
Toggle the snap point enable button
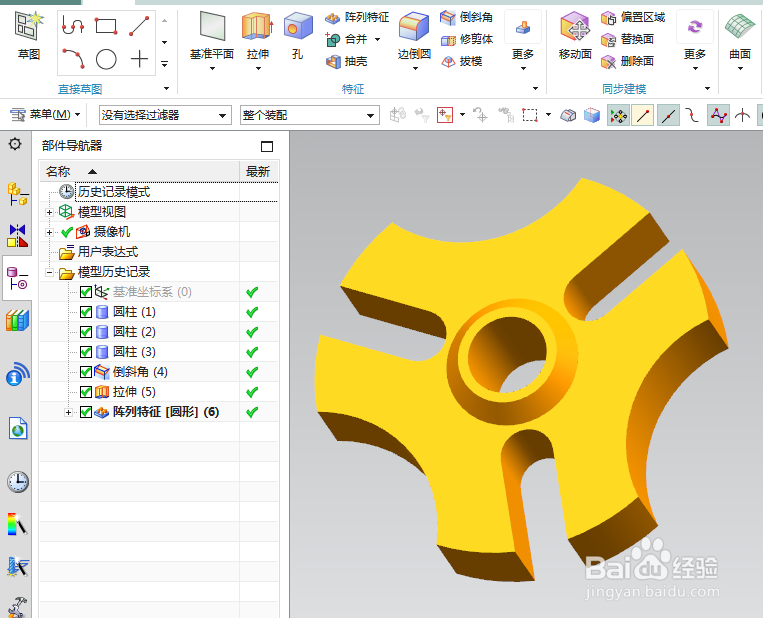pyautogui.click(x=618, y=116)
